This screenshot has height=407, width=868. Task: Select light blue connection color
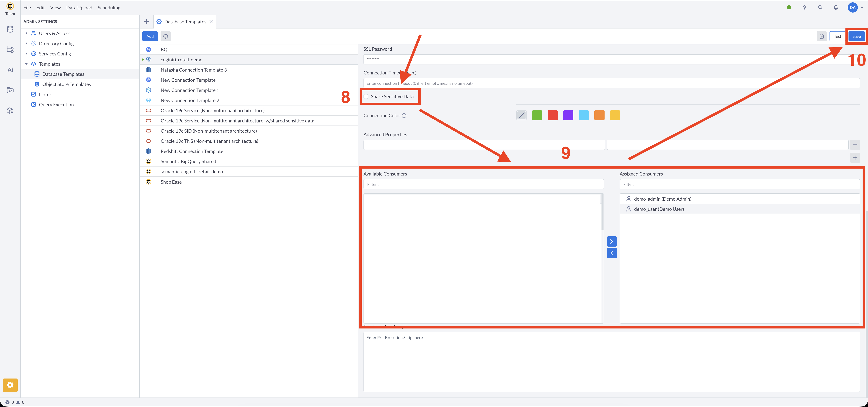(584, 115)
